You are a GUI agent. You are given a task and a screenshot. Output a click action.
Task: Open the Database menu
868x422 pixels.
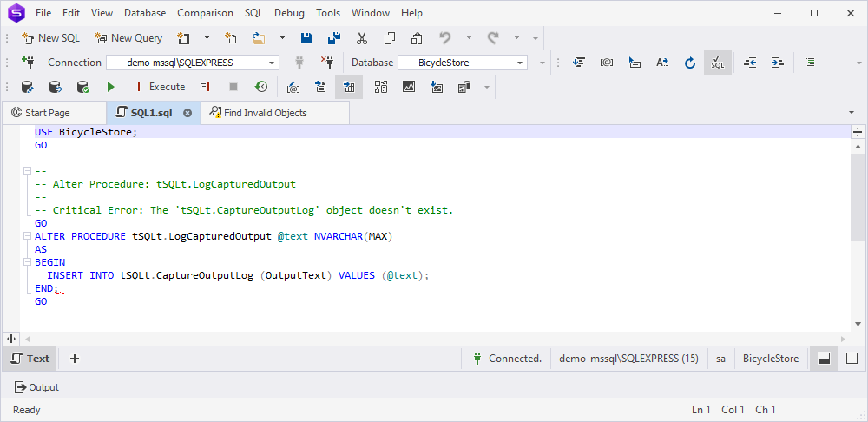tap(145, 13)
